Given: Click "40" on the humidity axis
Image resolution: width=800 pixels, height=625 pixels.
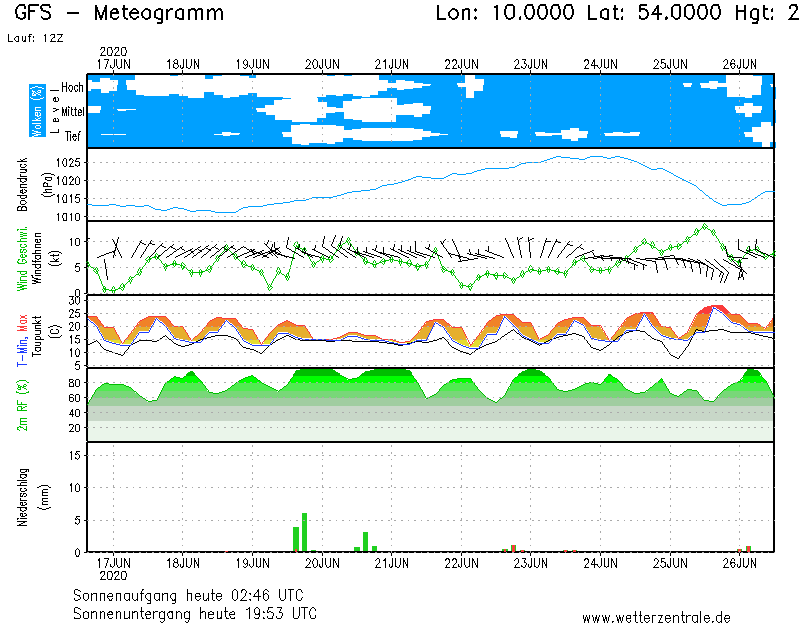Looking at the screenshot, I should 74,413.
